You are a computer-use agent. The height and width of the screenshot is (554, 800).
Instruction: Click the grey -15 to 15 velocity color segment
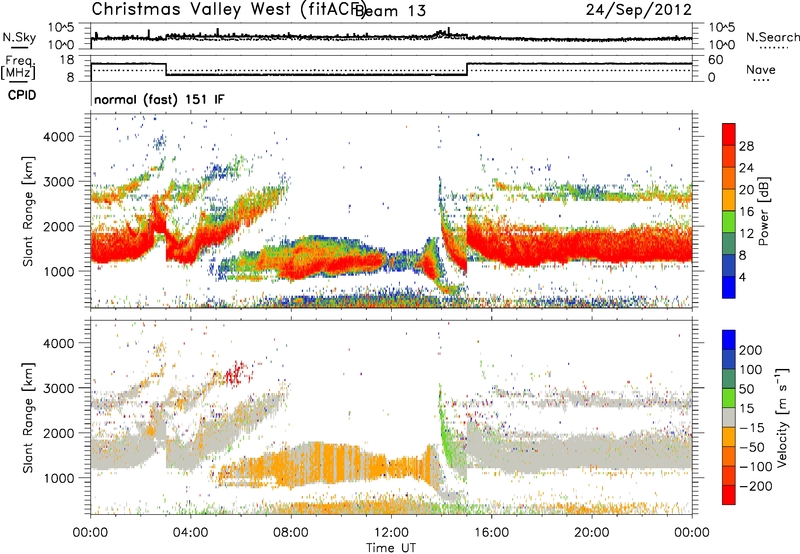[729, 418]
